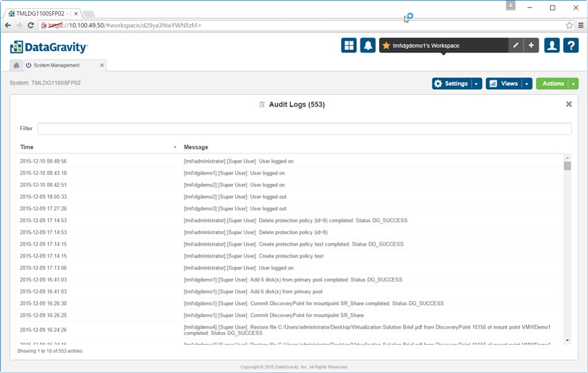588x373 pixels.
Task: Select the 2015-12-10 08:49:56 log entry
Action: [x=289, y=161]
